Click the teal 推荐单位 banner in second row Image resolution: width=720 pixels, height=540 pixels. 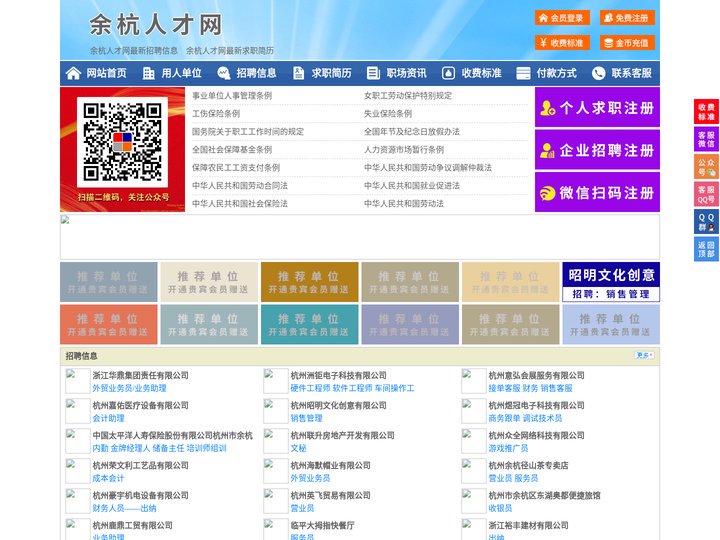(x=309, y=325)
